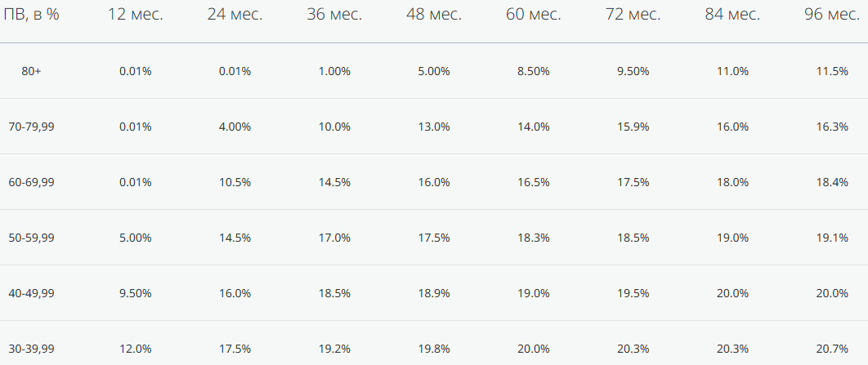Click the "ПВ, в %" column header
Image resolution: width=868 pixels, height=365 pixels.
pos(31,16)
